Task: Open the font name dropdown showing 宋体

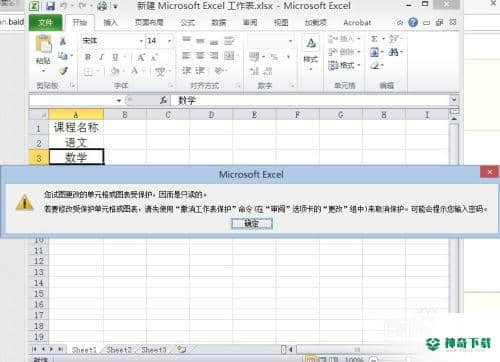Action: [141, 41]
